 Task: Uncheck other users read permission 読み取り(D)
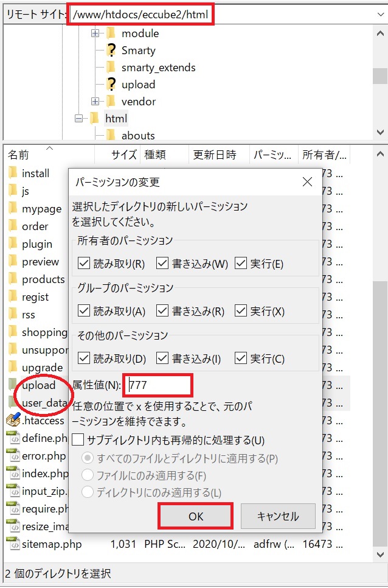[x=84, y=359]
